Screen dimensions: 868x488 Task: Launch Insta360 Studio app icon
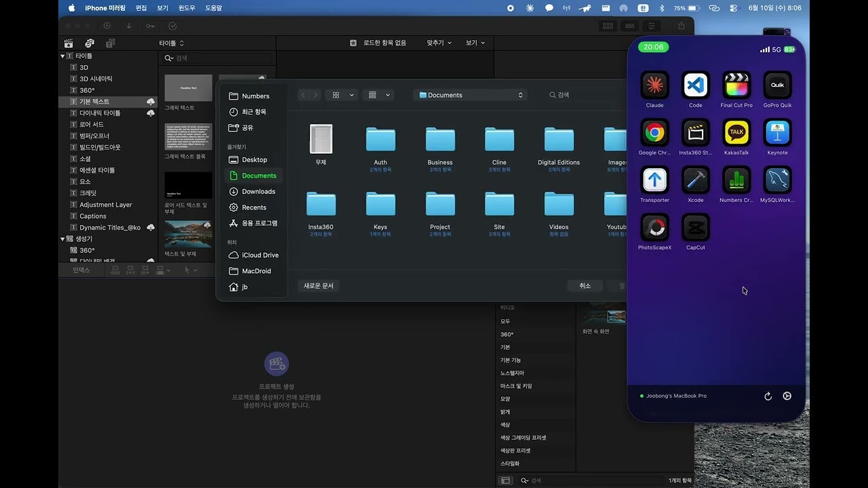pos(695,133)
